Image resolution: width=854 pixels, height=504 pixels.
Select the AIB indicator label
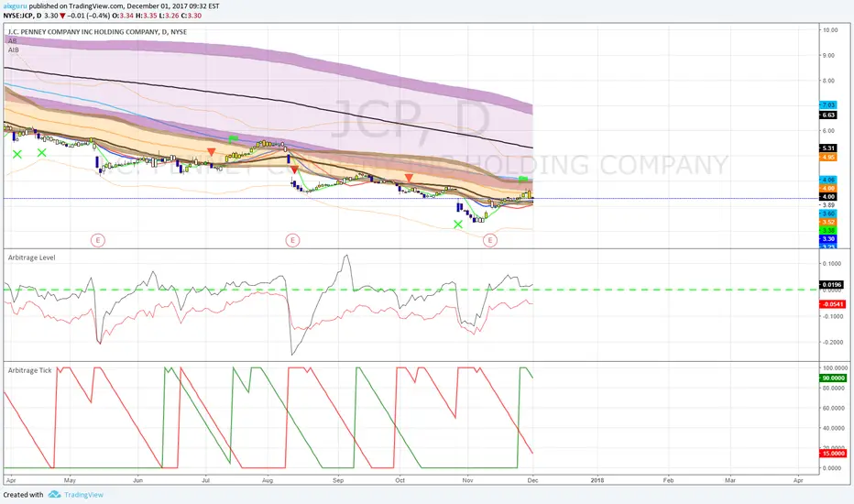point(13,49)
